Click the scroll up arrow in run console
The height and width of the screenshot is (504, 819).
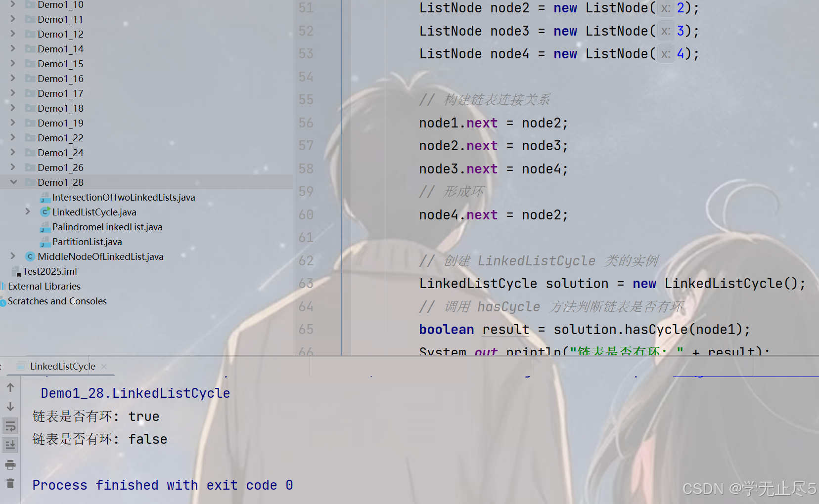coord(10,387)
